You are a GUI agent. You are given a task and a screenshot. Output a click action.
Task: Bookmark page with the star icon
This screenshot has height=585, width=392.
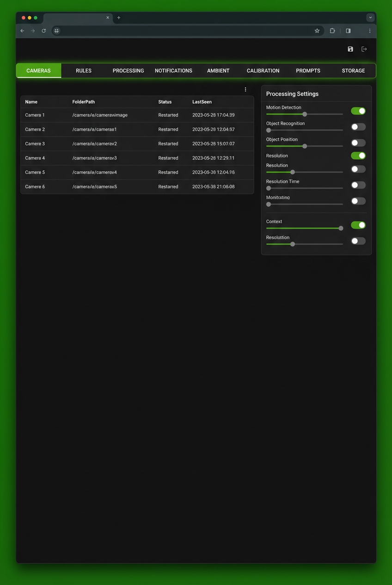(317, 31)
